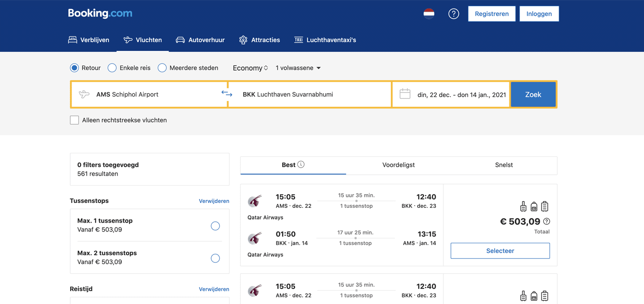
Task: Open the Verblijven tab
Action: [x=89, y=40]
